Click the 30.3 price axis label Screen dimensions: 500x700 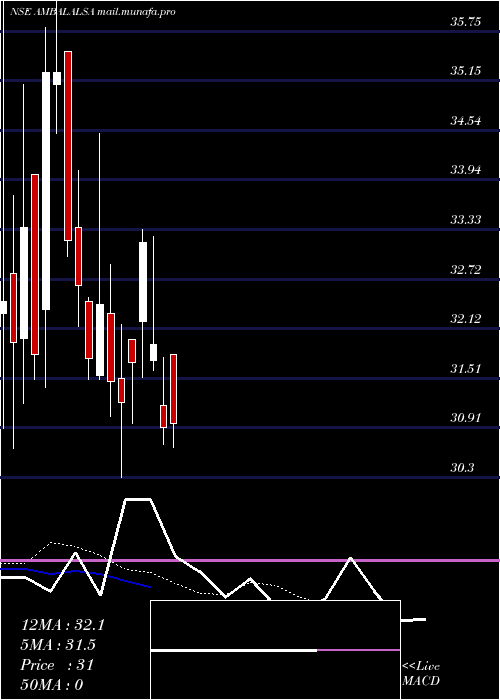coord(462,468)
